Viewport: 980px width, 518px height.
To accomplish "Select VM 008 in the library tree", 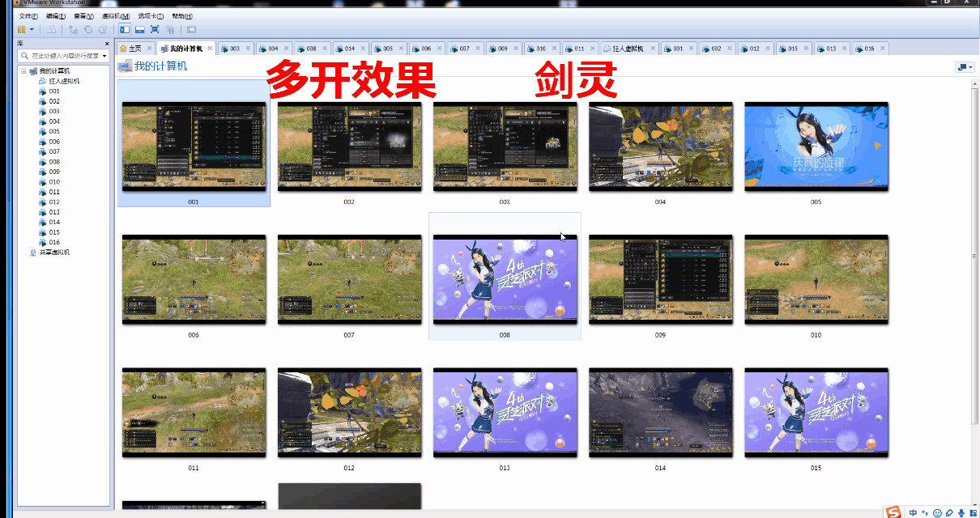I will pyautogui.click(x=54, y=162).
